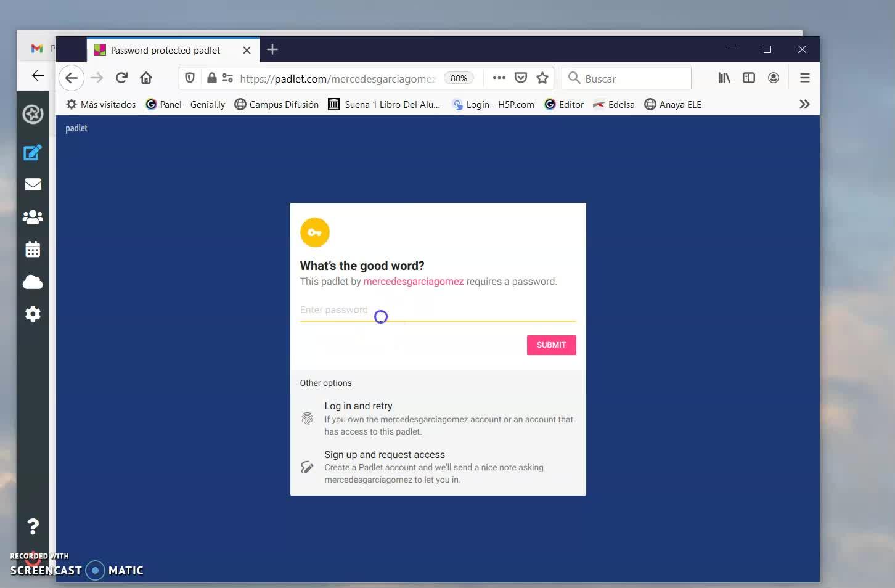Open the Campus Difusión bookmark
The height and width of the screenshot is (588, 895).
(277, 104)
